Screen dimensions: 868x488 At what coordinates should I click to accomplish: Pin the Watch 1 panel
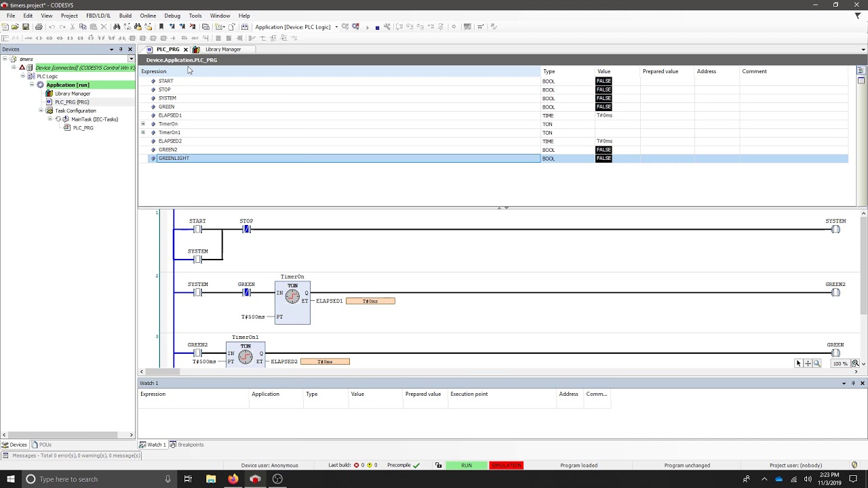[853, 383]
